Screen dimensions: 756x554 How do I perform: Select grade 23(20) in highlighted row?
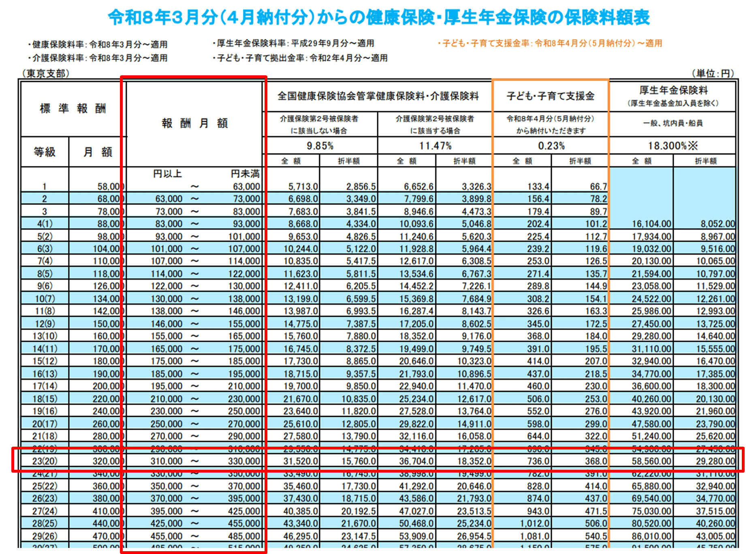click(x=45, y=461)
